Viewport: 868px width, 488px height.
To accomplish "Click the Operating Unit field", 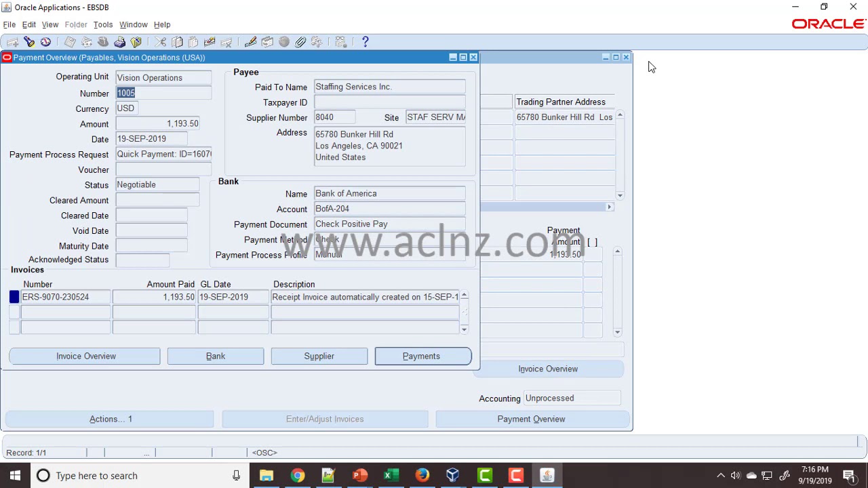I will coord(163,78).
